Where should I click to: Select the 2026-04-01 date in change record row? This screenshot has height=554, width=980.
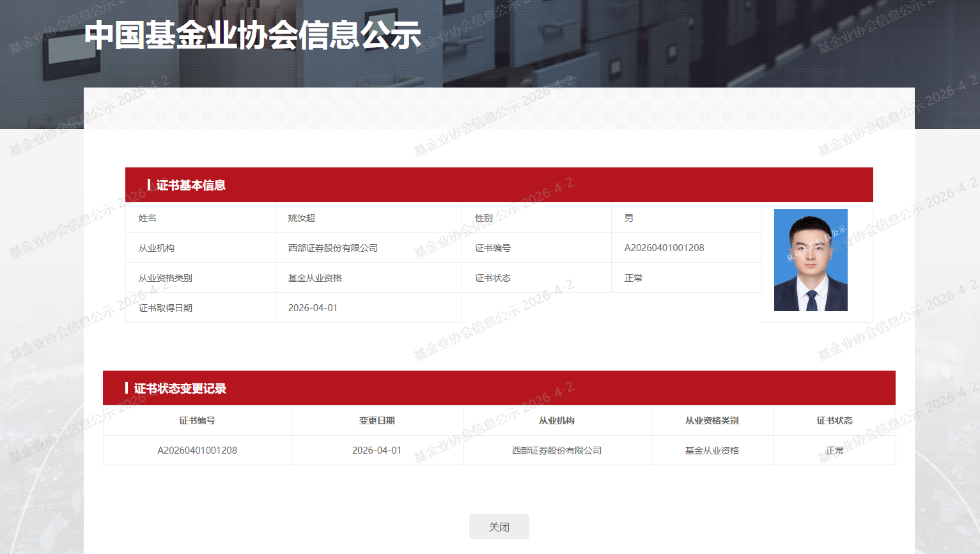click(x=377, y=450)
